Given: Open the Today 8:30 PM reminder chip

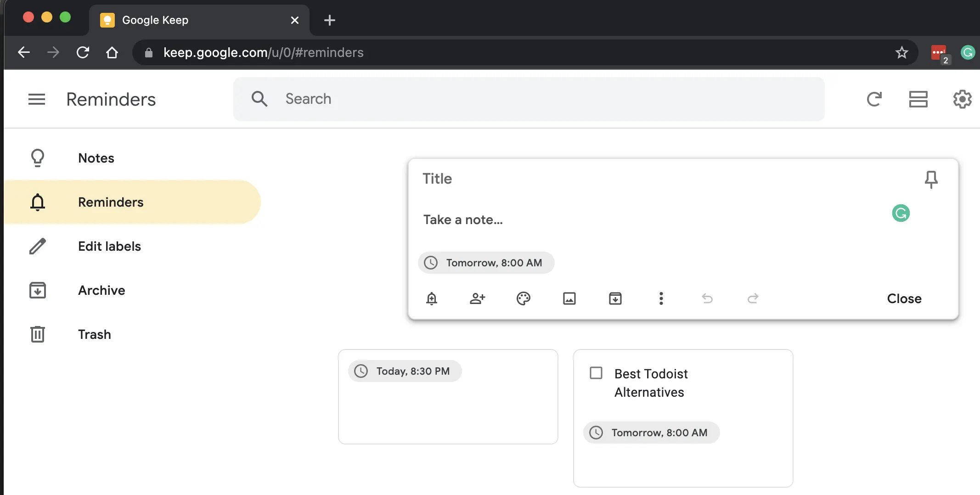Looking at the screenshot, I should 405,371.
